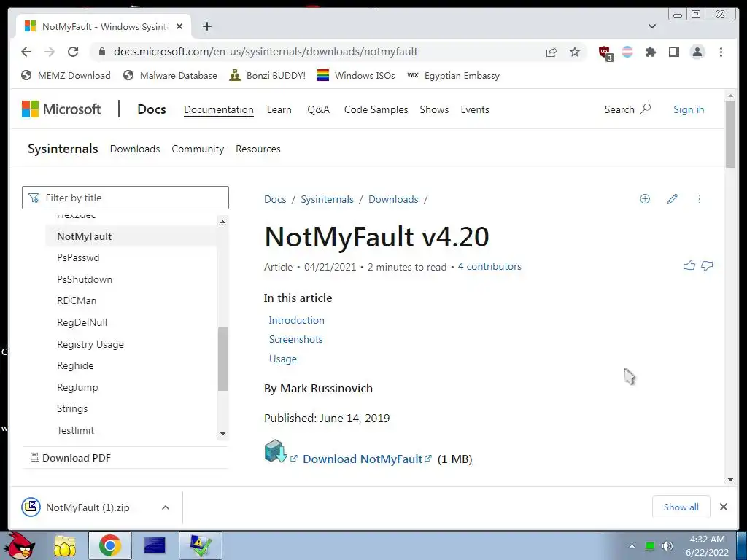This screenshot has height=560, width=747.
Task: Select the Learn menu item
Action: (x=279, y=109)
